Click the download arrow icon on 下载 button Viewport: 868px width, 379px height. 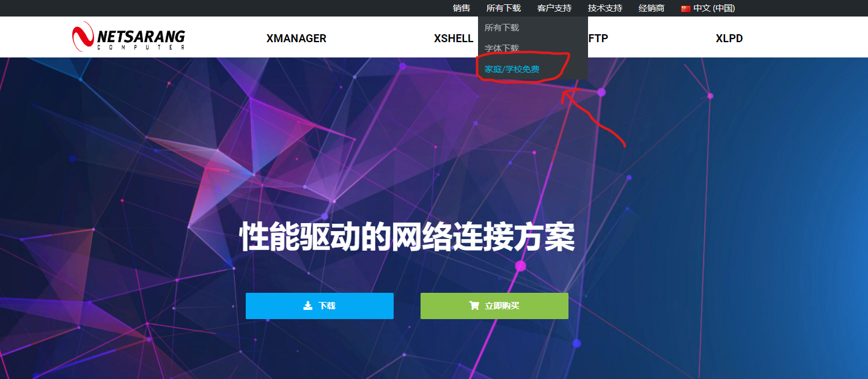pos(307,306)
